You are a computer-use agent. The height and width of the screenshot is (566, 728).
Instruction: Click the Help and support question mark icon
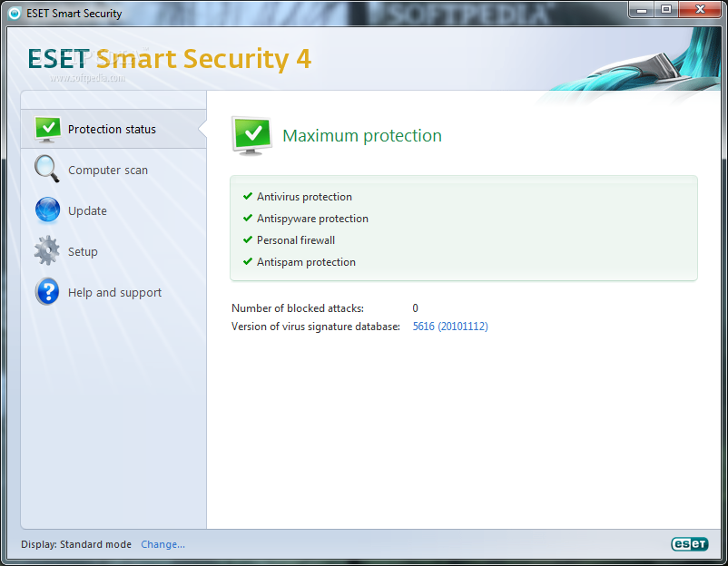[47, 292]
